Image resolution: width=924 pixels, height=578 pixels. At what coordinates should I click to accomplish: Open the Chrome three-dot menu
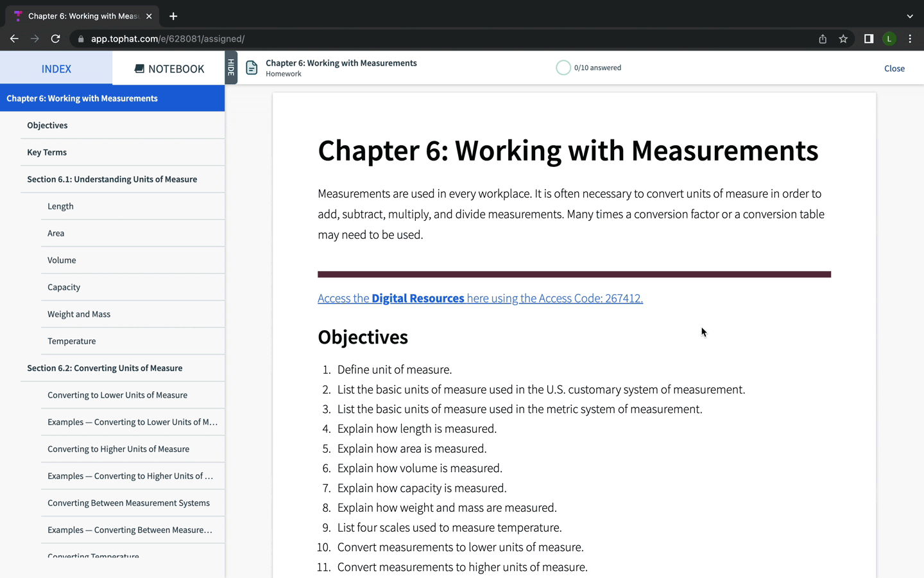(x=910, y=39)
